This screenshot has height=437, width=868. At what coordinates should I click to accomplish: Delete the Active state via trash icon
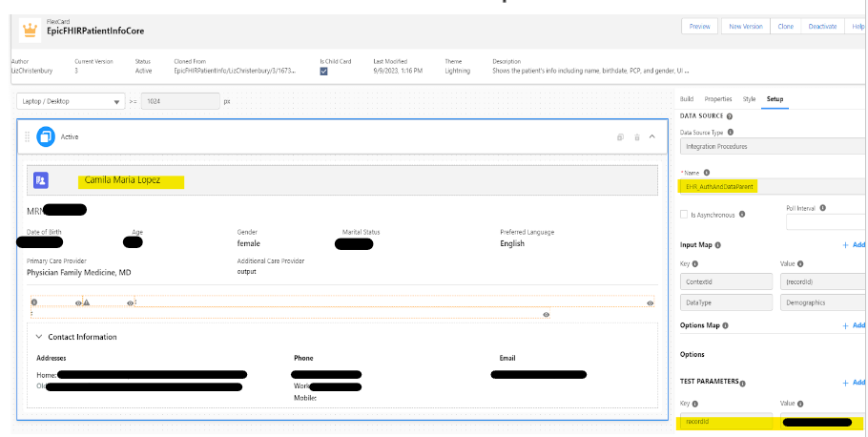(x=637, y=136)
